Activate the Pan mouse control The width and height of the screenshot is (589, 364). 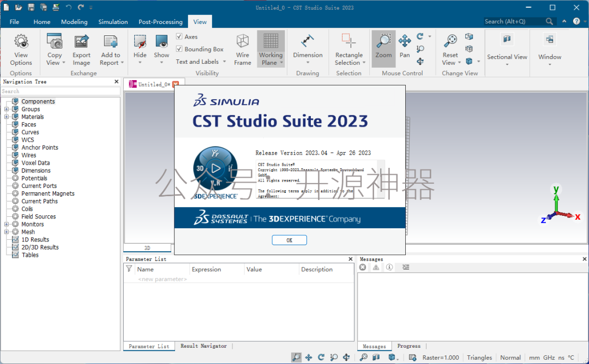(x=405, y=46)
